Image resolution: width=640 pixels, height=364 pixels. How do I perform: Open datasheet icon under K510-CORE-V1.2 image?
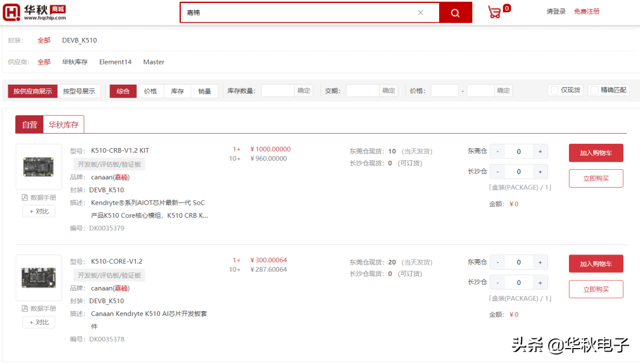coord(39,308)
